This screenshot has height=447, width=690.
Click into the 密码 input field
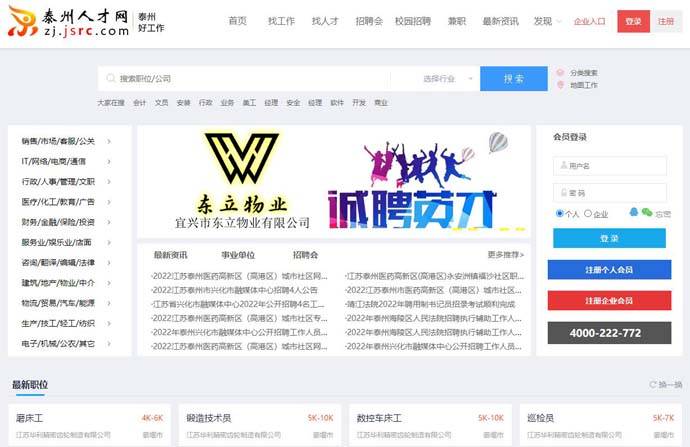pyautogui.click(x=610, y=193)
